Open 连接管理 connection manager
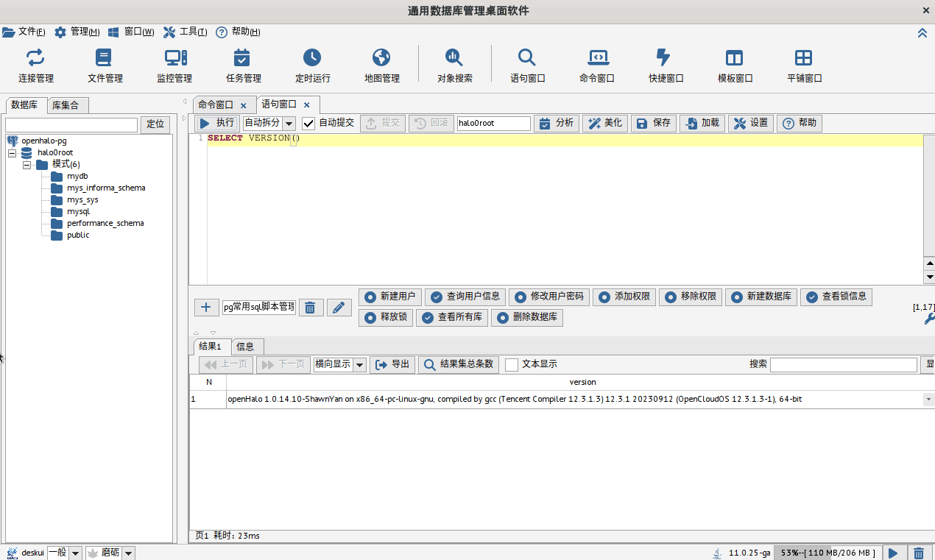 click(x=35, y=66)
